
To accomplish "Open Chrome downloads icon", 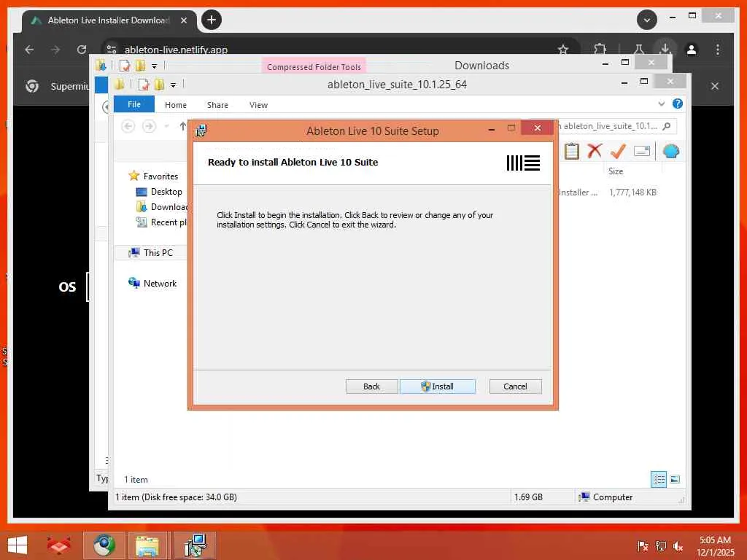I will [665, 49].
